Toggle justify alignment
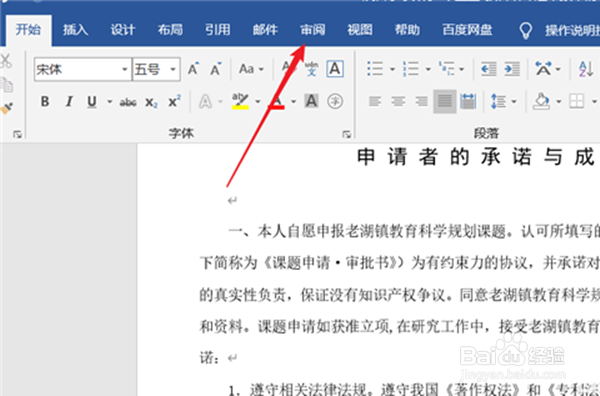 445,101
